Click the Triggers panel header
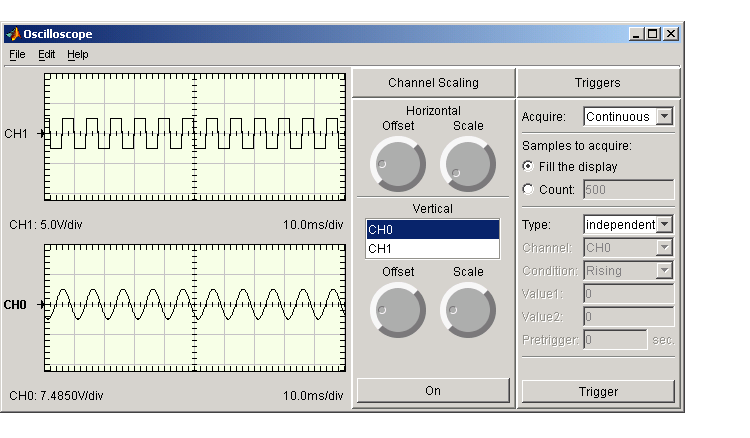Screen dimensions: 750x438 [598, 83]
